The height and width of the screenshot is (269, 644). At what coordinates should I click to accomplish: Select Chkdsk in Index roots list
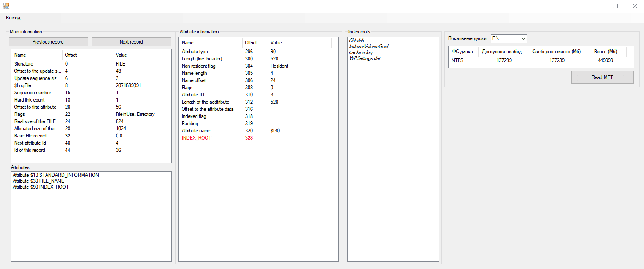356,41
